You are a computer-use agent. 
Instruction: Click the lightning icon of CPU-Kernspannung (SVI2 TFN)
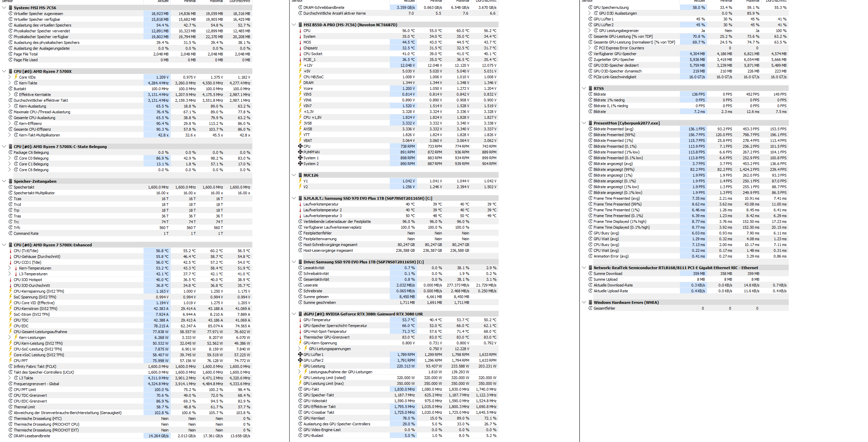pyautogui.click(x=11, y=291)
